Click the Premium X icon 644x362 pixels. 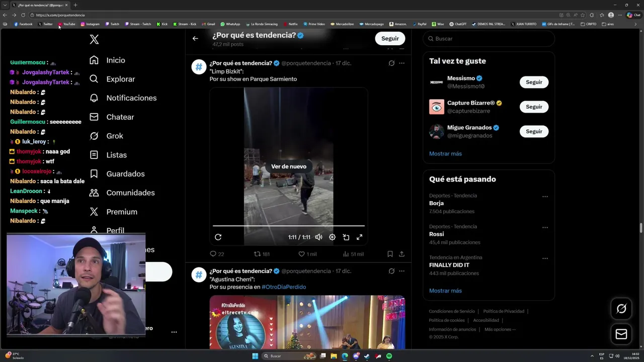(94, 212)
